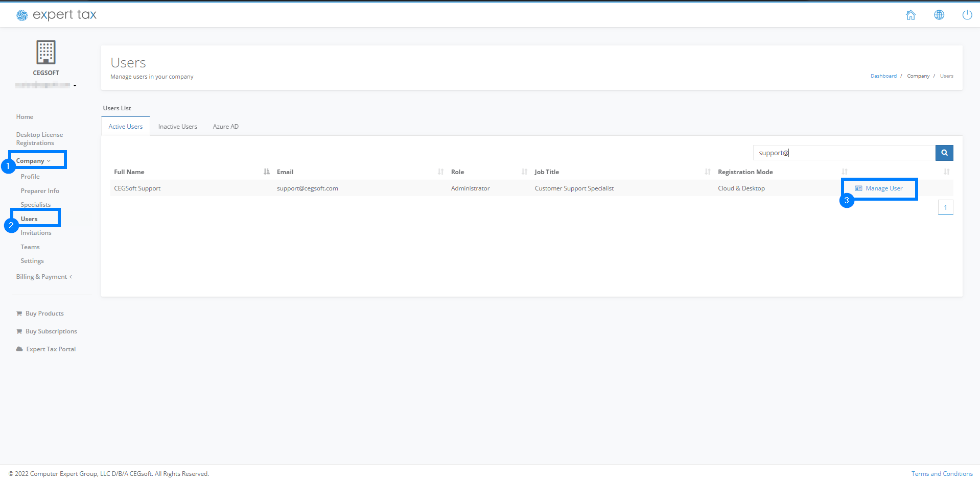Viewport: 980px width, 482px height.
Task: Open the globe language icon
Action: pos(939,15)
